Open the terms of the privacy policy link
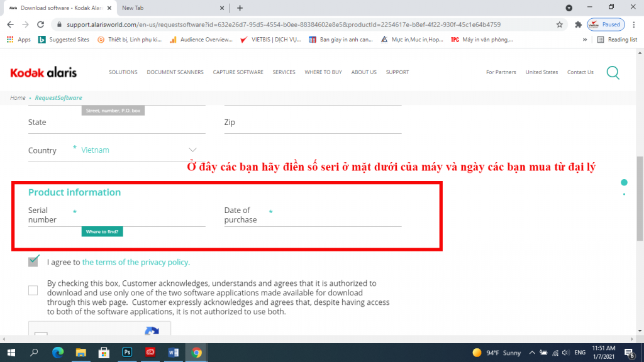 click(136, 263)
